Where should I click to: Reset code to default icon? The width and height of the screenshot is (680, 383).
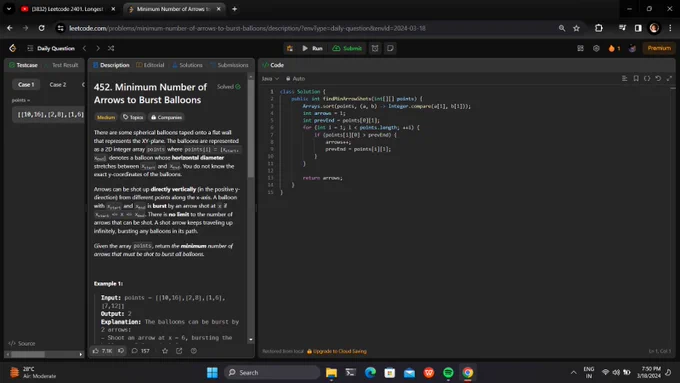658,79
